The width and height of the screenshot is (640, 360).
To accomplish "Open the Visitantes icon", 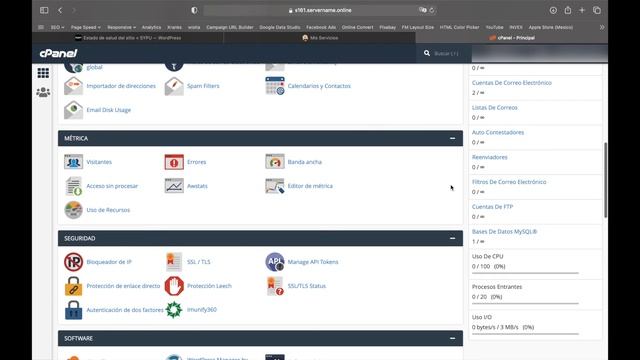I will (73, 162).
